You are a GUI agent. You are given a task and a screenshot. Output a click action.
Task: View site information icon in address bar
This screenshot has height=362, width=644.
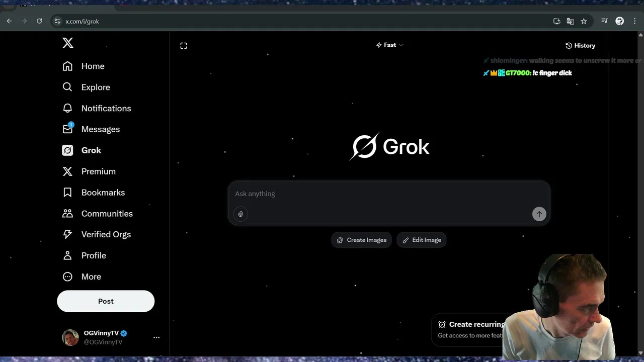tap(57, 21)
